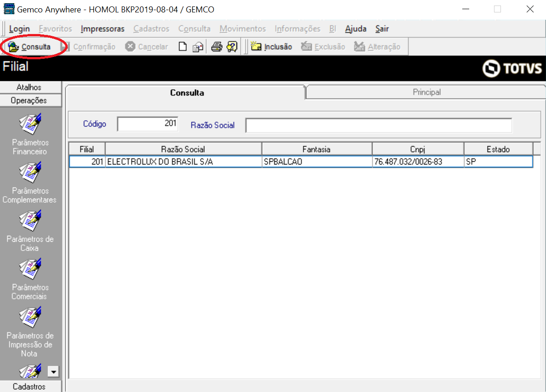Open the Login menu
546x392 pixels.
pos(19,29)
